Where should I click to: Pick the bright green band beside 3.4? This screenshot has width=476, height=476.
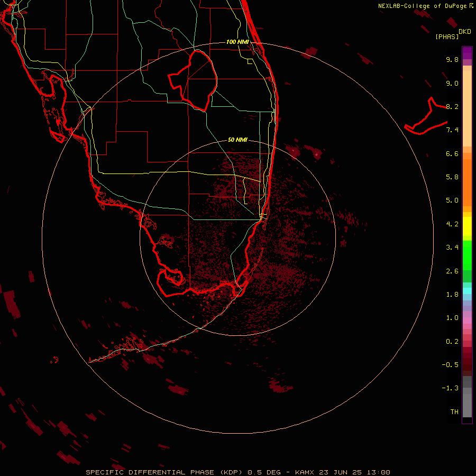(x=467, y=255)
